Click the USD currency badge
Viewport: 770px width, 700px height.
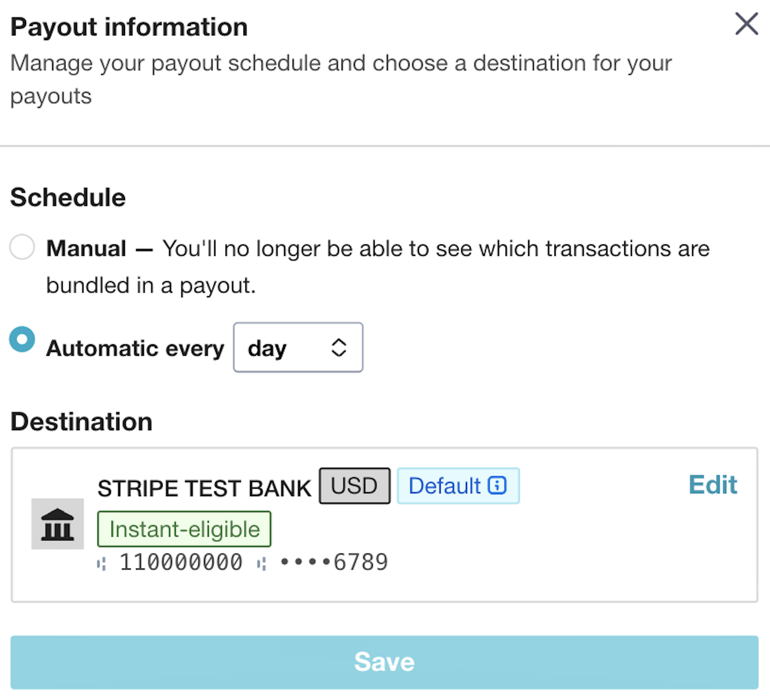(354, 486)
